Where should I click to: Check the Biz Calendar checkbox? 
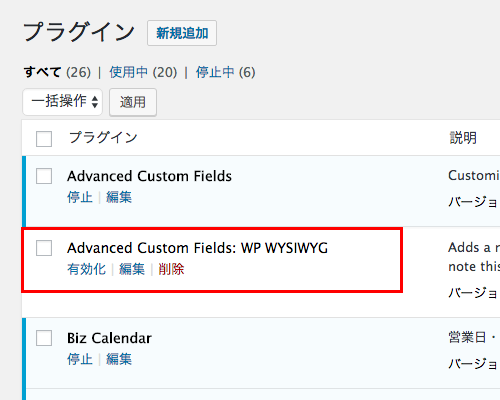coord(44,338)
